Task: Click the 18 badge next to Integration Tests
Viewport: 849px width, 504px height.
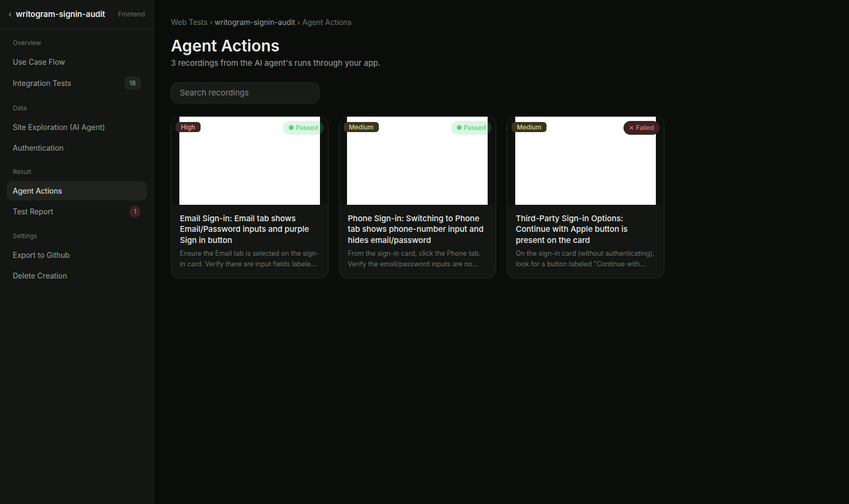Action: [x=133, y=83]
